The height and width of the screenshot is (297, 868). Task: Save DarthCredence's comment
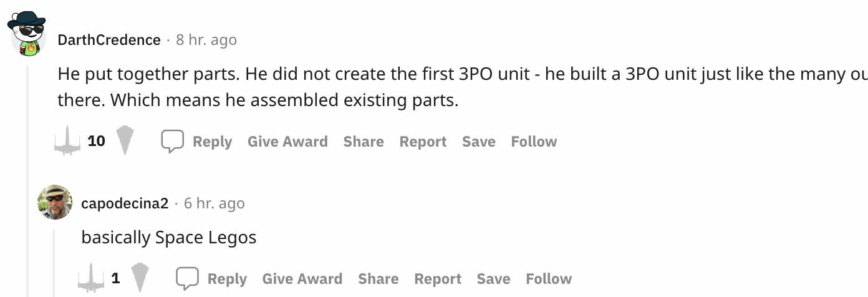479,142
